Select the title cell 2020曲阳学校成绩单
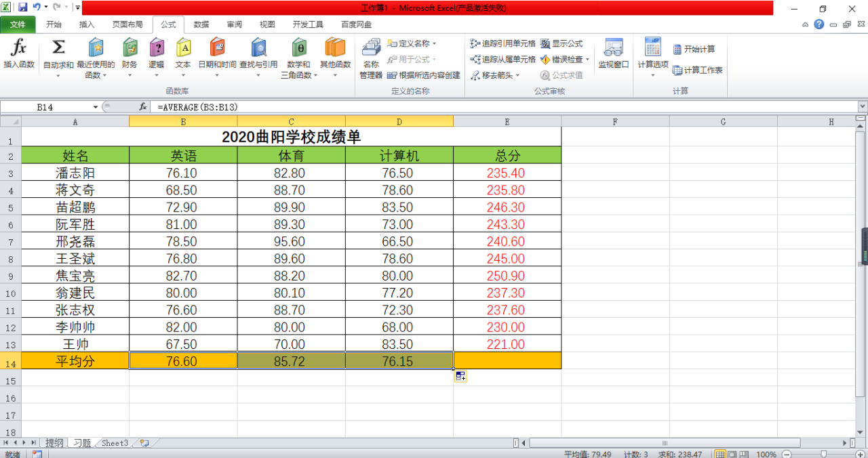 coord(292,137)
